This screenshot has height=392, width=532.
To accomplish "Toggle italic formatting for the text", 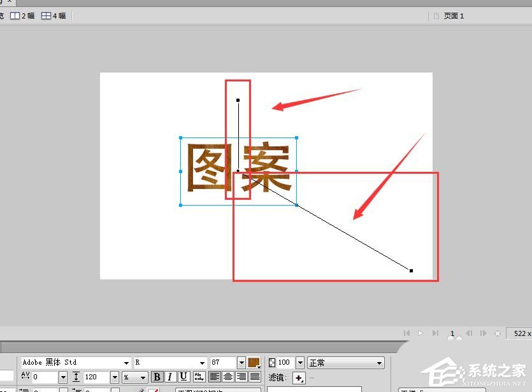I will 169,376.
